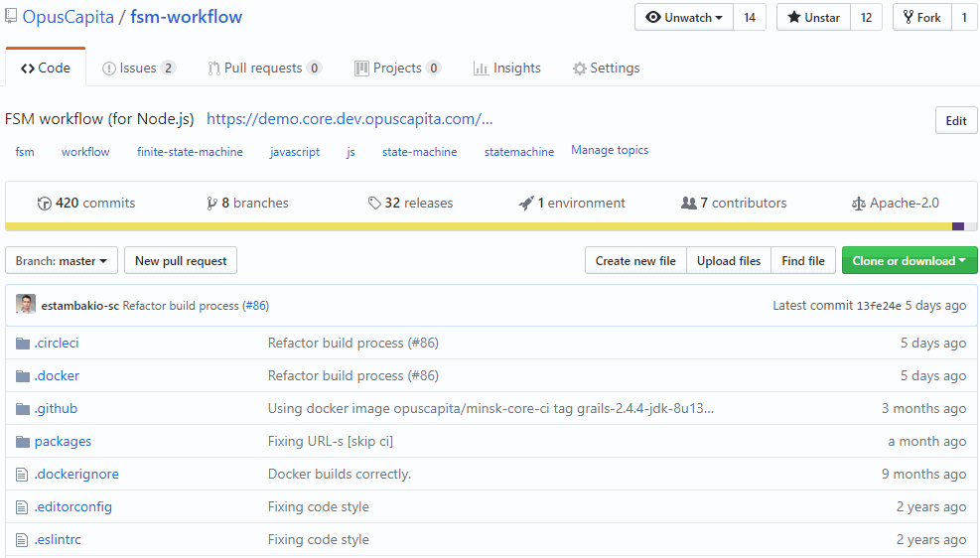
Task: Click the branches git-branch icon
Action: [x=211, y=204]
